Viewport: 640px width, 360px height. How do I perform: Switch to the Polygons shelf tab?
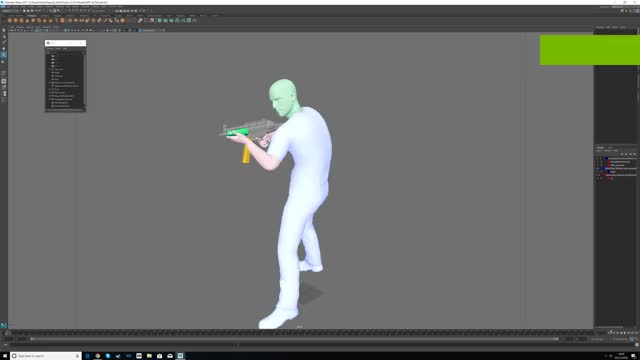click(32, 16)
